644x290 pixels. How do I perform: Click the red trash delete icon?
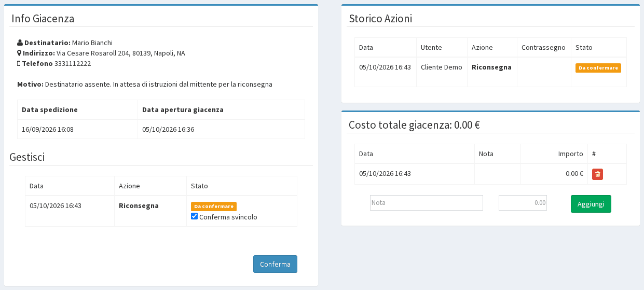click(597, 174)
